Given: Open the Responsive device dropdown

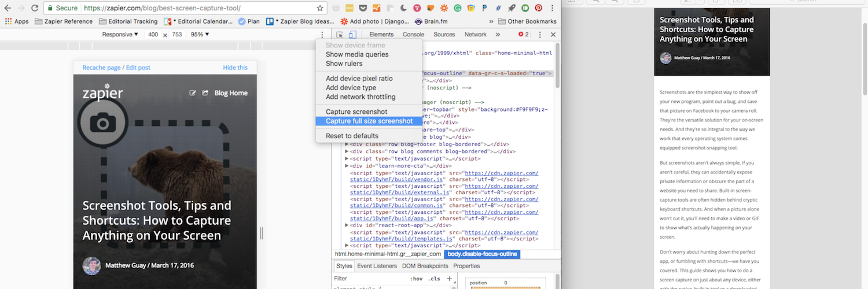Looking at the screenshot, I should (120, 35).
